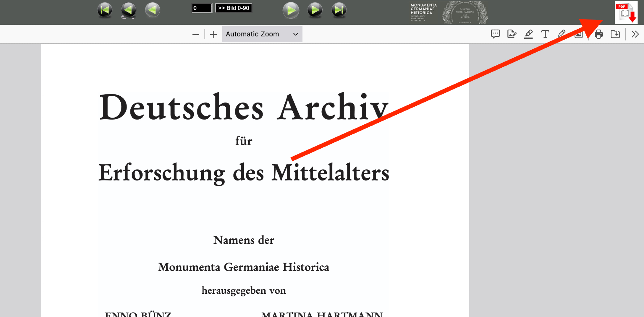Click the translucent right-arrow next page button
The width and height of the screenshot is (644, 317).
click(x=291, y=10)
